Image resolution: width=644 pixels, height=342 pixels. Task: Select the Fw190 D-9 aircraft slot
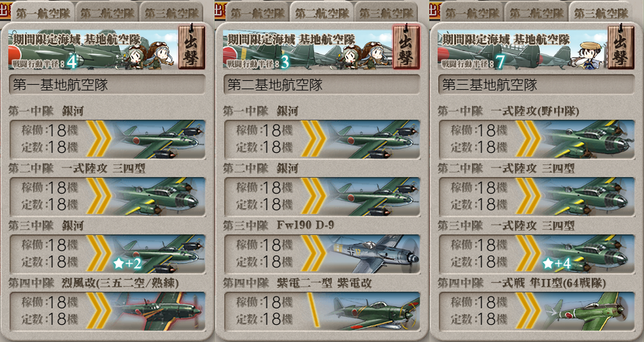pos(322,254)
